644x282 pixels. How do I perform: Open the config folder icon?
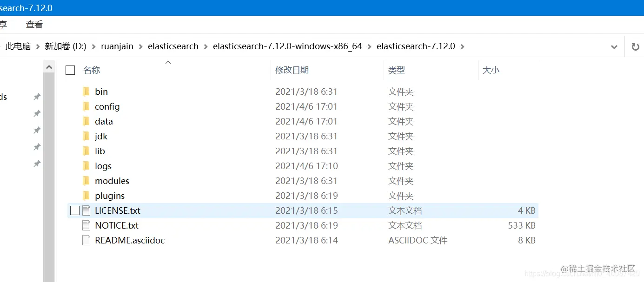click(86, 106)
